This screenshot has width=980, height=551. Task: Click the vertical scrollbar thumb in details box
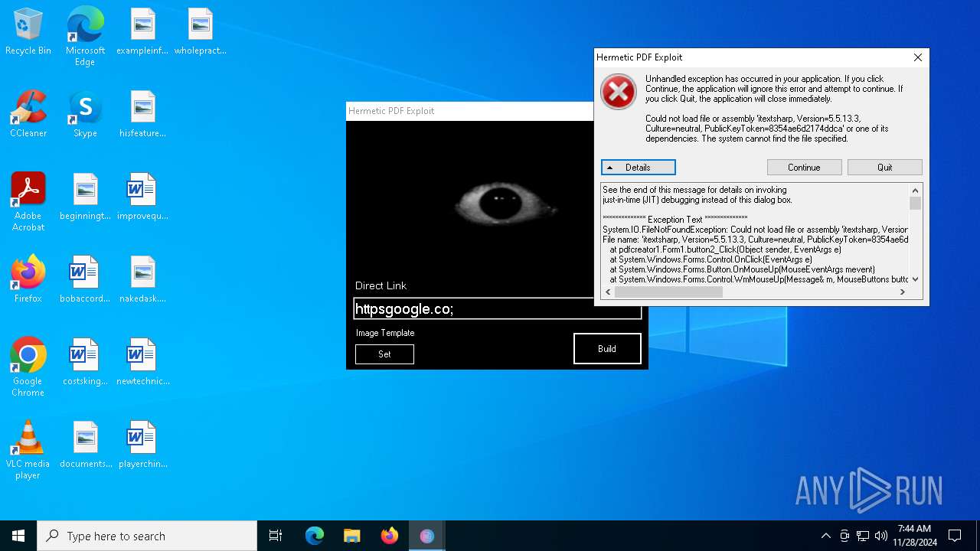915,203
